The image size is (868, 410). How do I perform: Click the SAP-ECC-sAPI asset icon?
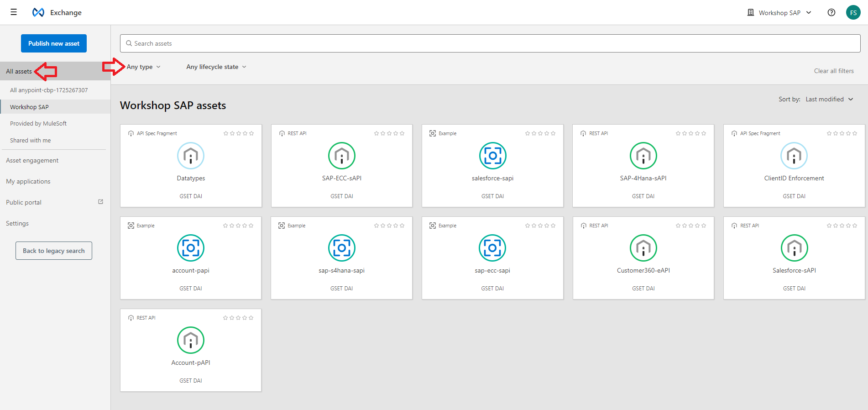coord(342,156)
